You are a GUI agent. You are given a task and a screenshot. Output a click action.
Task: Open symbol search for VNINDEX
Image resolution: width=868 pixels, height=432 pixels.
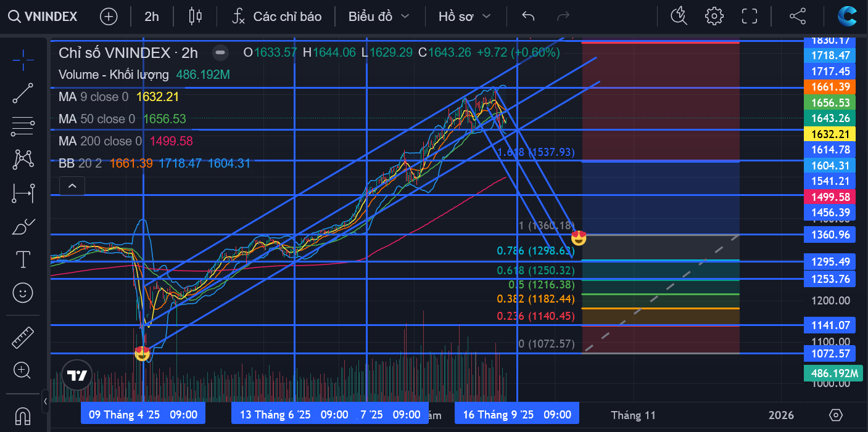tap(43, 17)
